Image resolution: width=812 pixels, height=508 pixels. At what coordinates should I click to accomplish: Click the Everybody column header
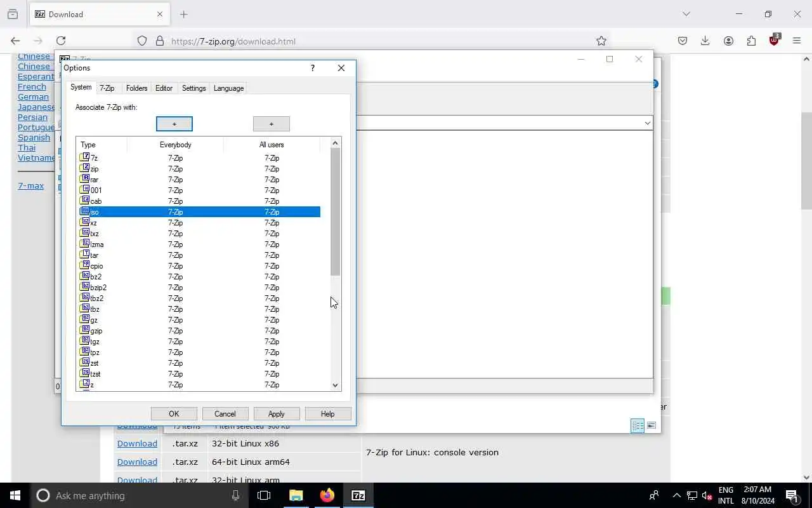coord(175,145)
